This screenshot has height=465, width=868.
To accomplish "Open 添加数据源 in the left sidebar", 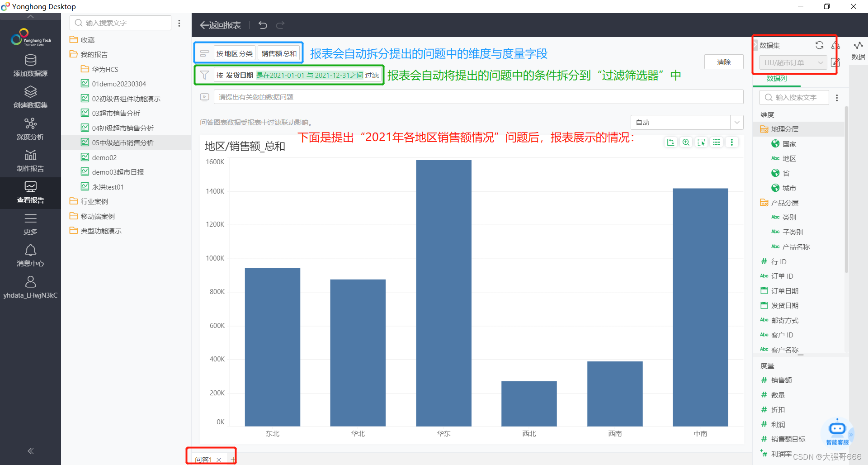I will (30, 66).
